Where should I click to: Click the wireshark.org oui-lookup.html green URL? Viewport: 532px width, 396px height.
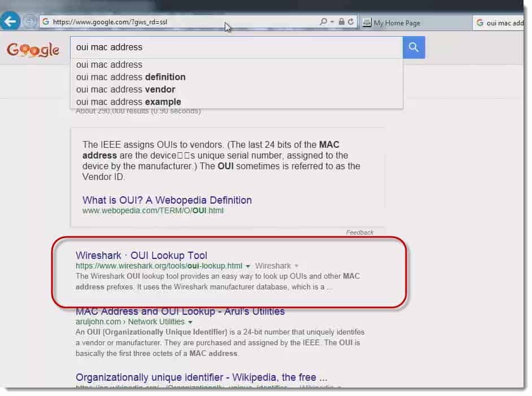click(x=159, y=266)
